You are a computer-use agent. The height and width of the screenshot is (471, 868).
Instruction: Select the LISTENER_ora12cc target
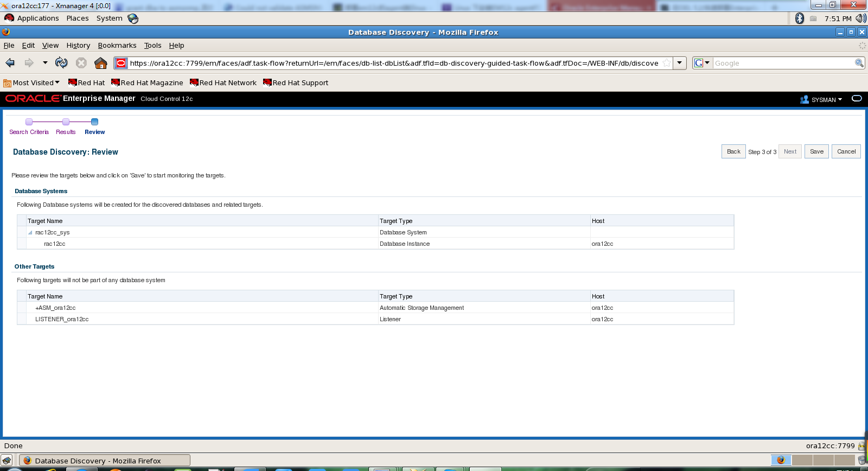(x=62, y=319)
